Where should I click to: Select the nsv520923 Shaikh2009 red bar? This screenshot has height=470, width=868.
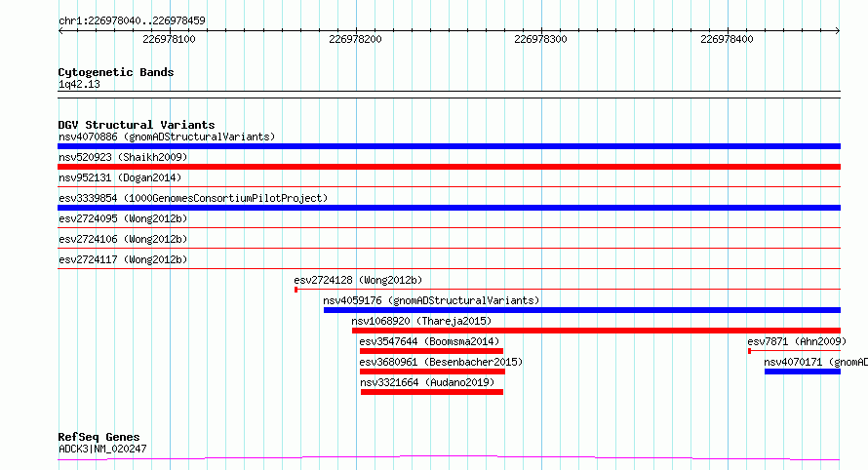[x=449, y=167]
